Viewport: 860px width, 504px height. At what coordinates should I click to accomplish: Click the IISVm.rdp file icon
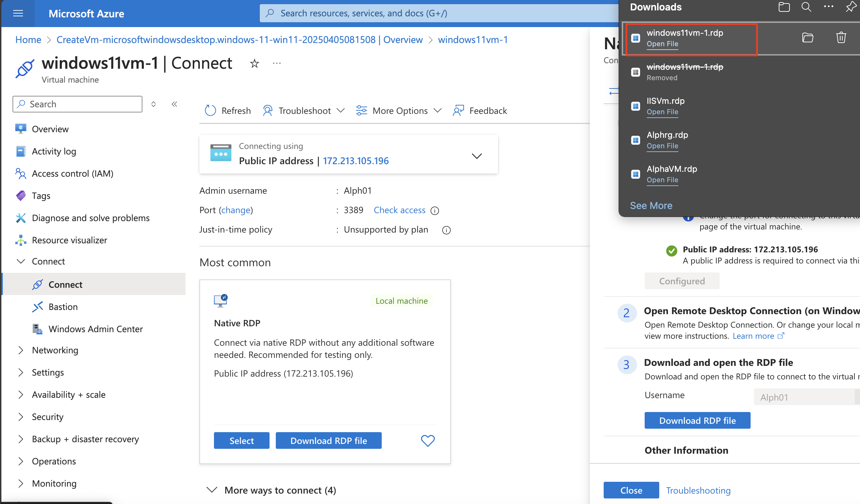636,106
